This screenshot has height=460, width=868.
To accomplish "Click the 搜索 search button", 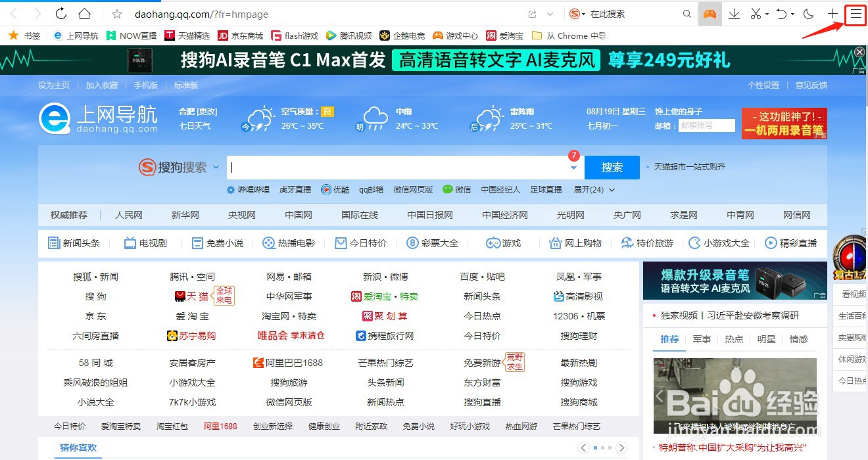I will (612, 168).
